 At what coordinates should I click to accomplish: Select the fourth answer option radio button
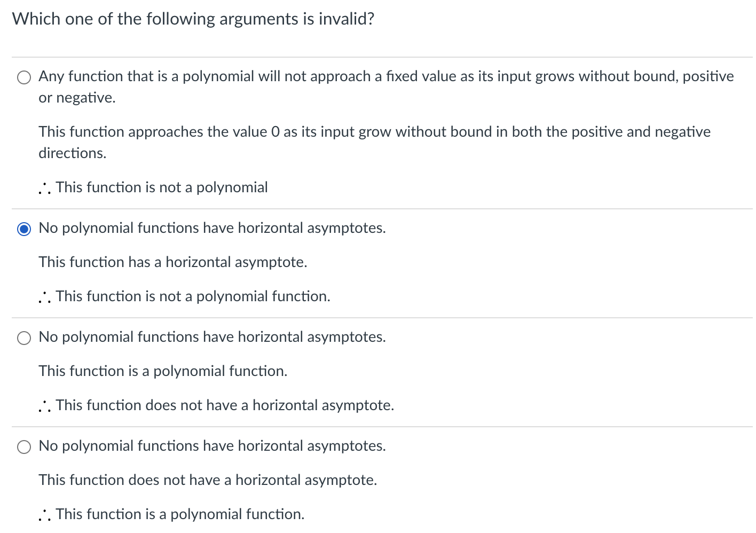click(23, 447)
